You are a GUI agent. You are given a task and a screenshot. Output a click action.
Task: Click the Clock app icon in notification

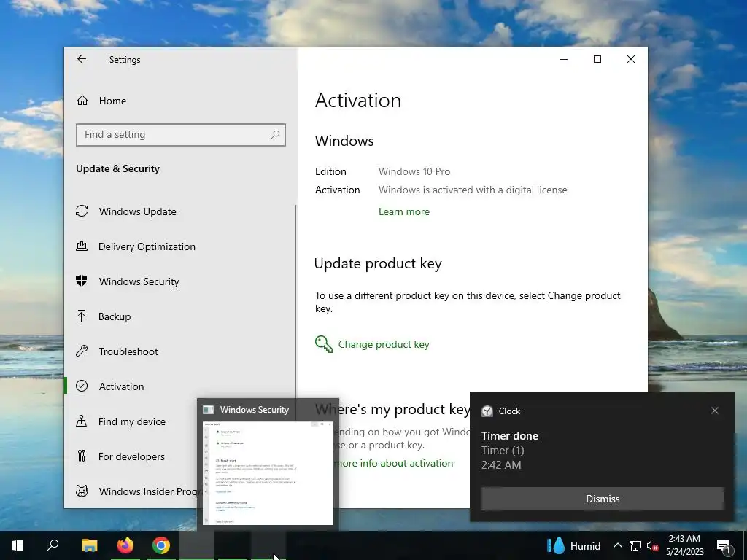click(487, 411)
